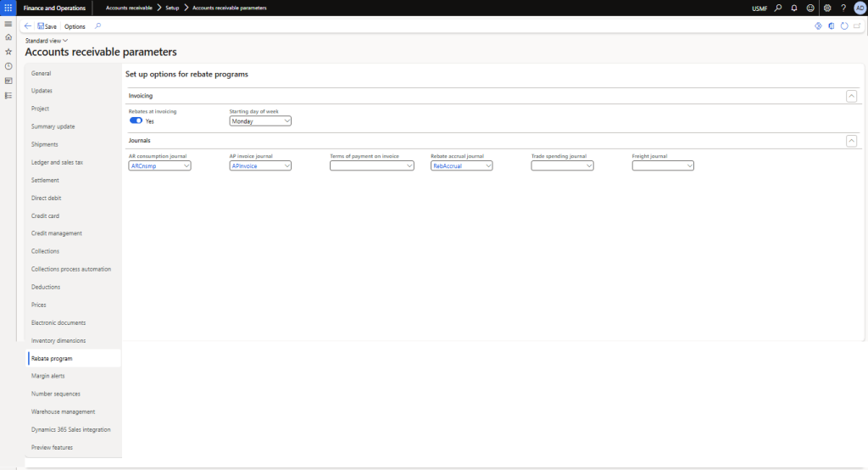Viewport: 868px width, 470px height.
Task: Collapse the Journals section
Action: pyautogui.click(x=851, y=141)
